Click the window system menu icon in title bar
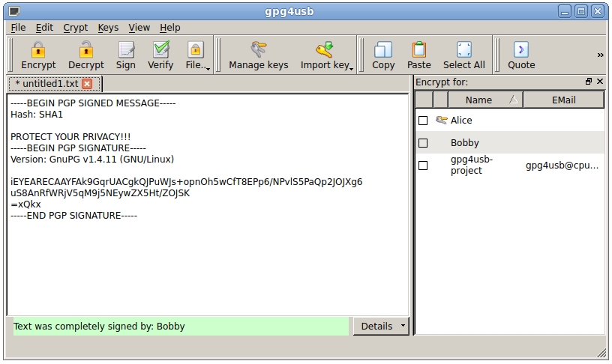Viewport: 612px width, 364px height. [x=14, y=11]
